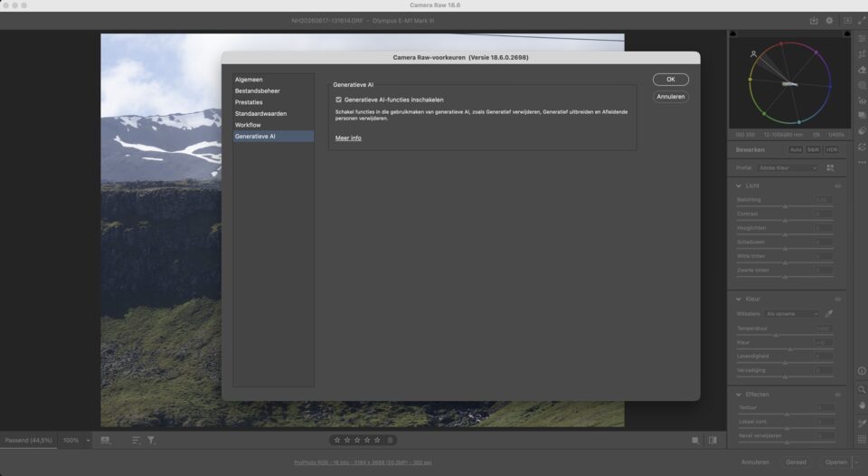The width and height of the screenshot is (868, 476).
Task: Toggle visibility eye of Kleur section
Action: point(837,300)
